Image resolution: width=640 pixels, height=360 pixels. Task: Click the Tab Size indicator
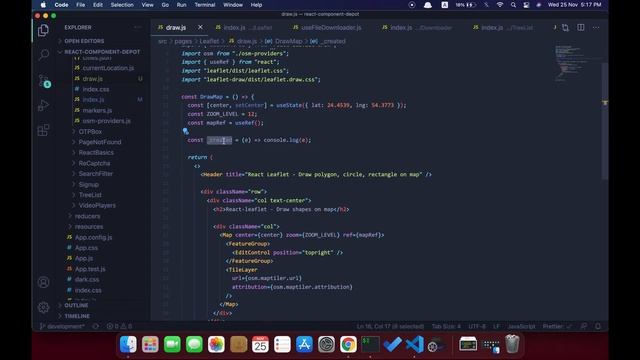pos(446,326)
